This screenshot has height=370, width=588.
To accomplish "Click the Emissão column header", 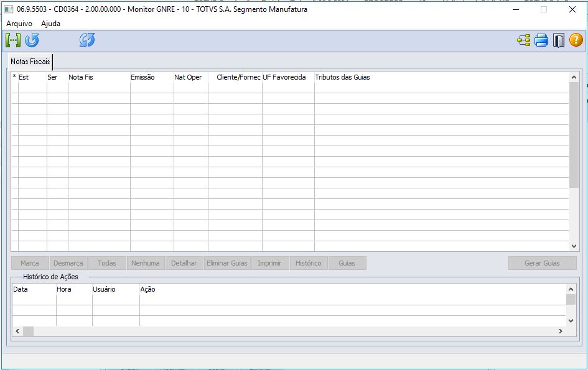I will (152, 77).
